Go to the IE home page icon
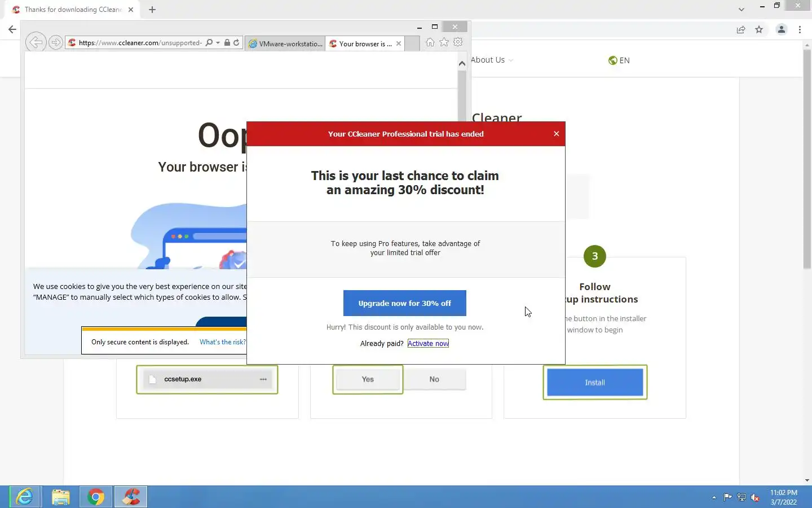 pos(430,42)
